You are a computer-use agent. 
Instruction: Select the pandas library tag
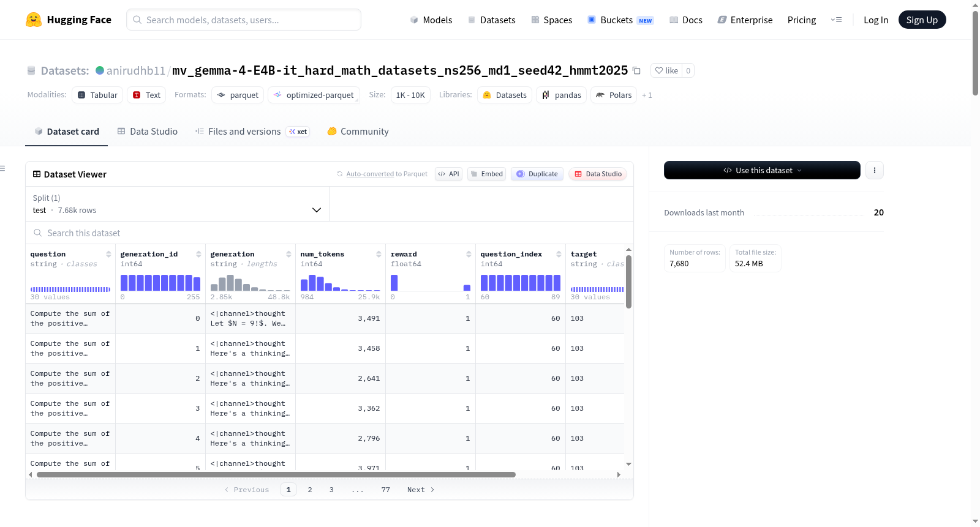562,95
